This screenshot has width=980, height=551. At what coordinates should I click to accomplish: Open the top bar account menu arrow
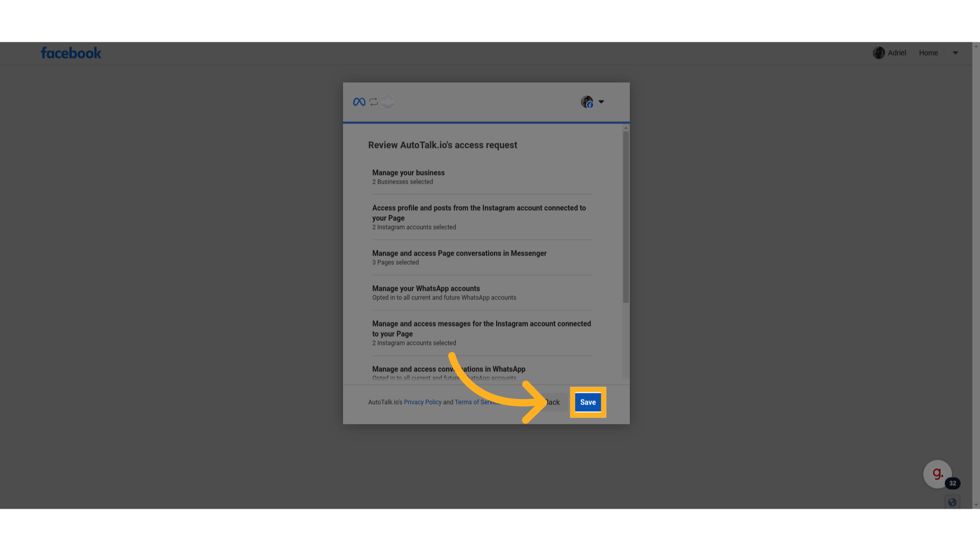[x=955, y=53]
